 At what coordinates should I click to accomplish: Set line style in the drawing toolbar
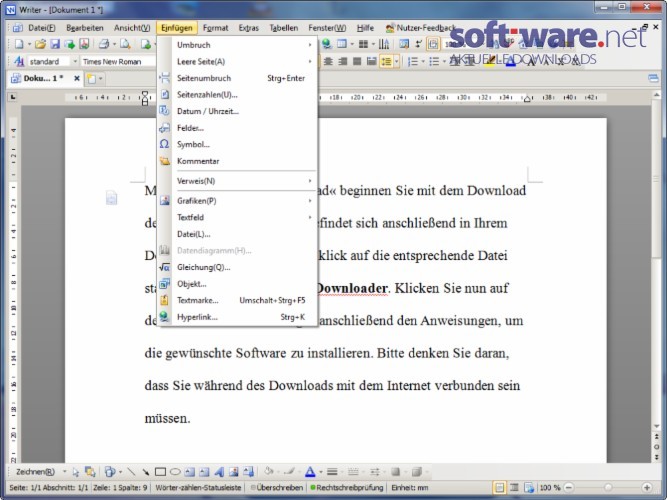coord(332,471)
